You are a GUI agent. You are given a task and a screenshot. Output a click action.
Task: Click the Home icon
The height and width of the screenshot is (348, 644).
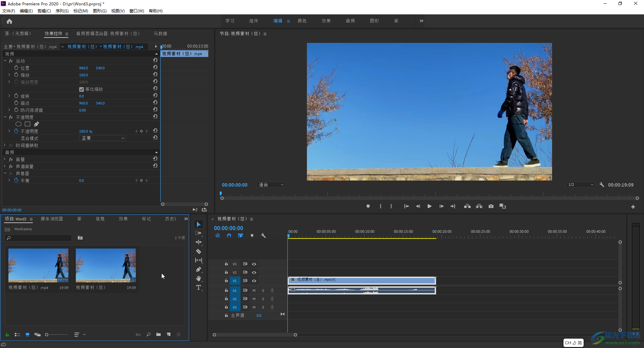click(9, 21)
